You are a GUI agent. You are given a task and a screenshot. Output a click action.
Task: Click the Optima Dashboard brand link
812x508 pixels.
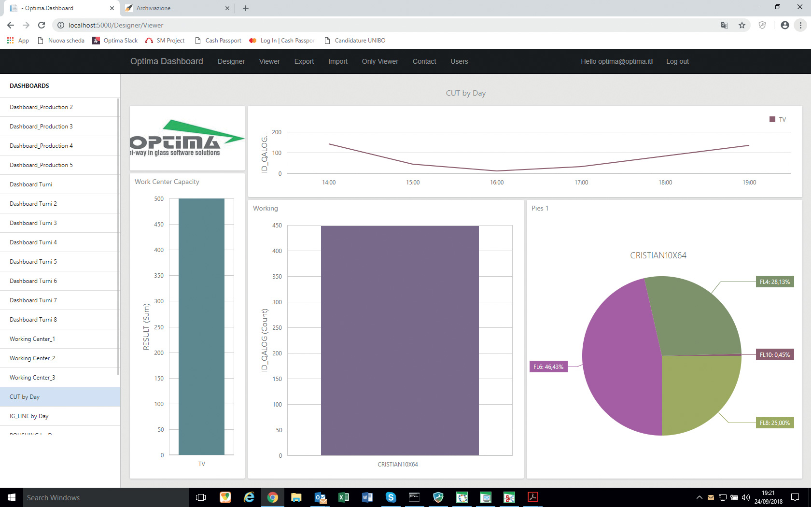click(167, 61)
